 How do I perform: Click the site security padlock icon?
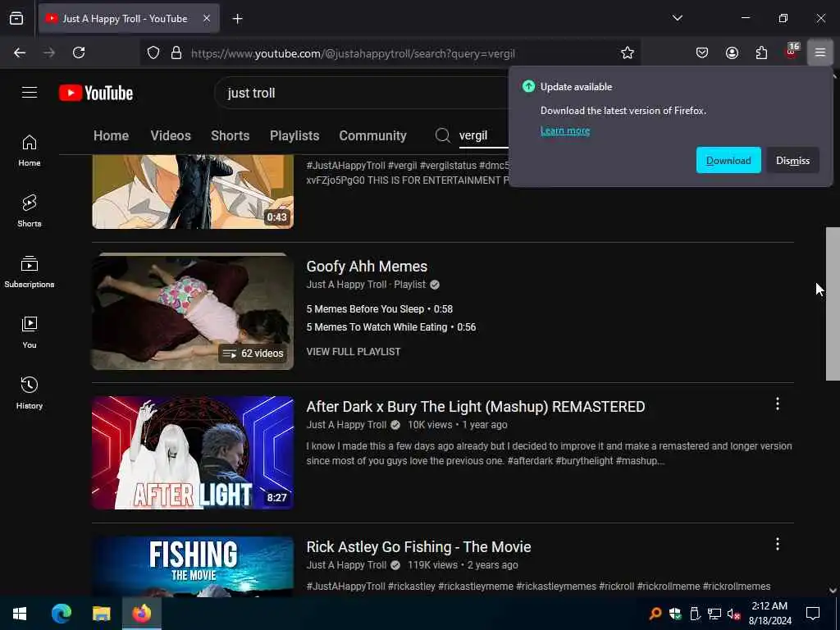(x=176, y=53)
